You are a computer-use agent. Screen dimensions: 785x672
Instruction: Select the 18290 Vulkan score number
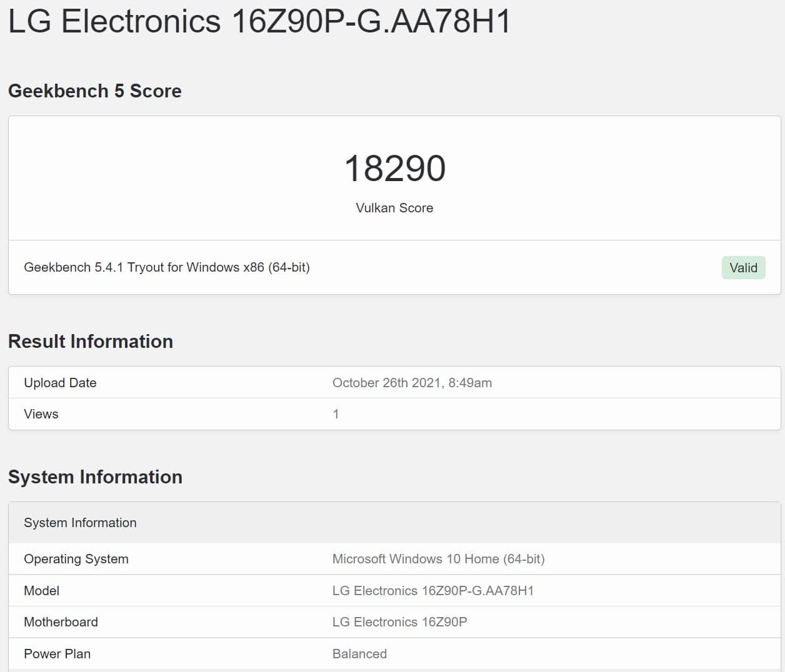coord(394,169)
